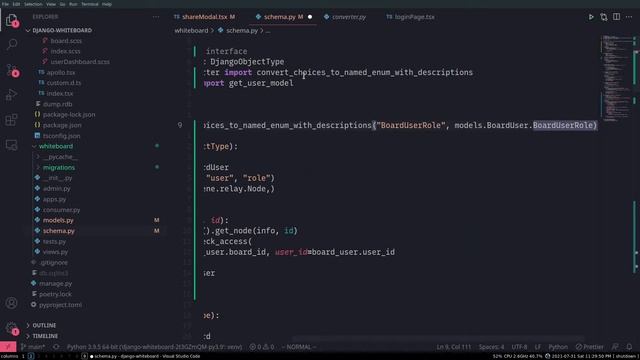Screen dimensions: 640x360
Task: Collapse the whiteboard folder
Action: coord(56,146)
